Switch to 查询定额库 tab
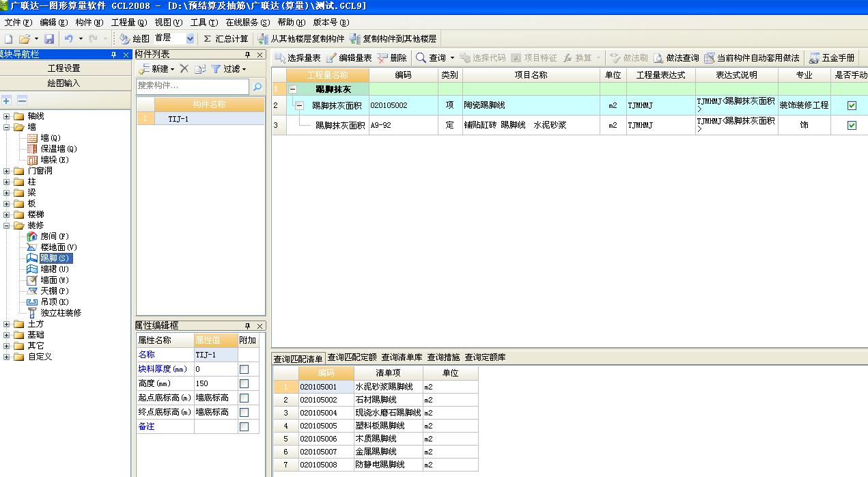Viewport: 868px width, 477px height. pyautogui.click(x=485, y=357)
